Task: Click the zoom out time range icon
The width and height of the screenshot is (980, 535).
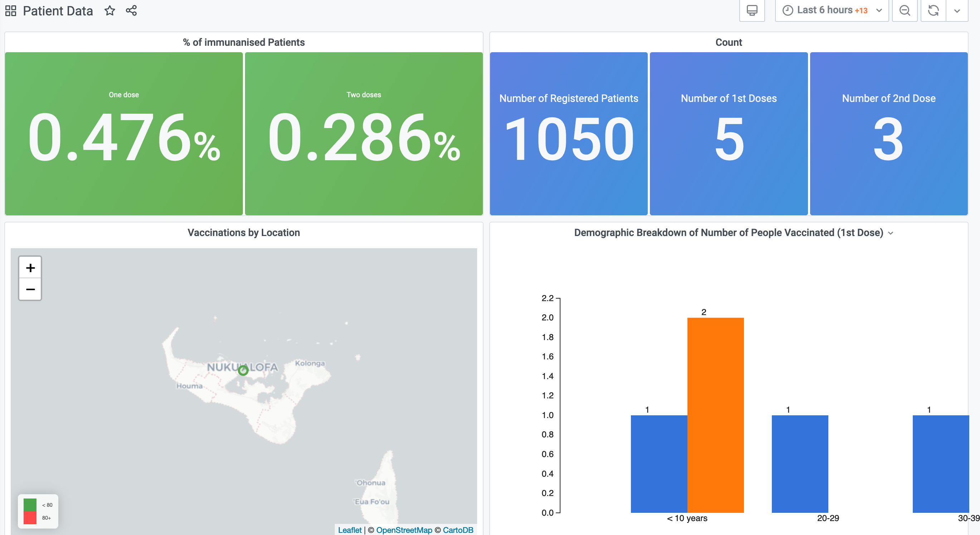Action: pos(905,10)
